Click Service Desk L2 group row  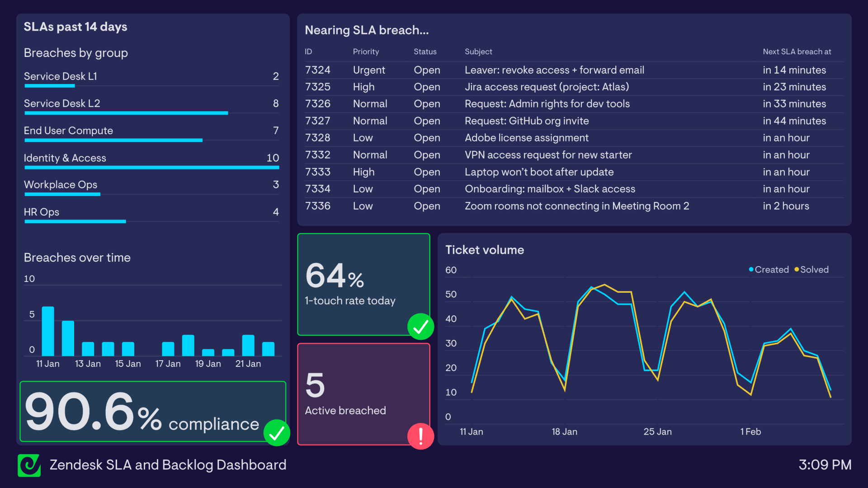coord(62,103)
